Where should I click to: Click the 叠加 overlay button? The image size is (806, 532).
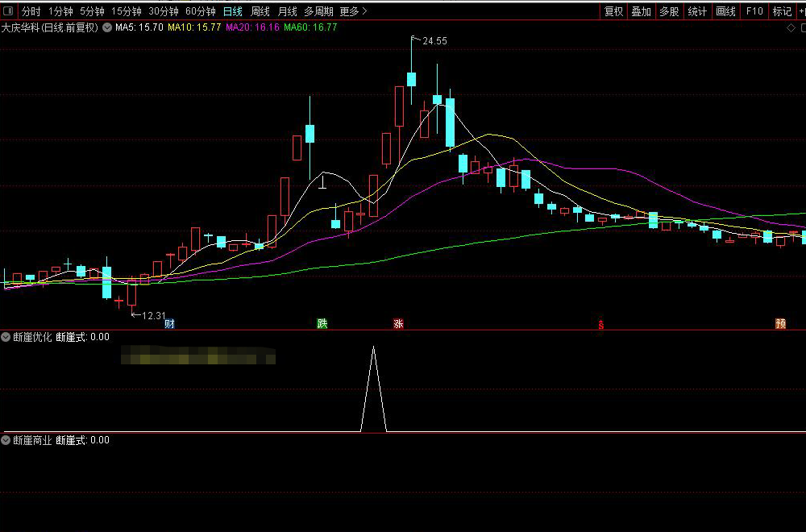tap(642, 11)
